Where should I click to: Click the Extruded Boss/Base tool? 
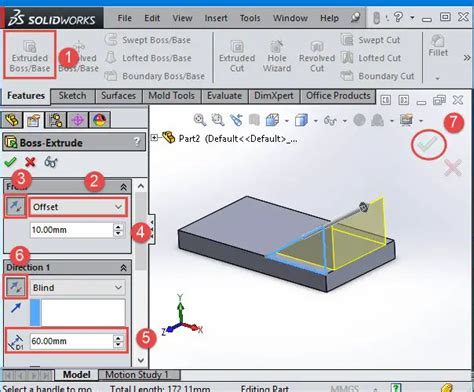coord(30,56)
